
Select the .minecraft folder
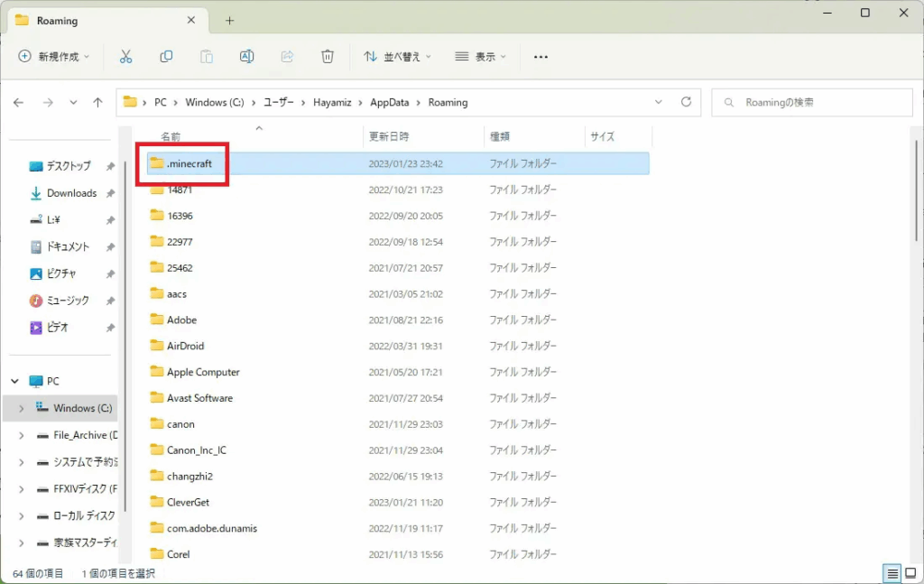(189, 164)
